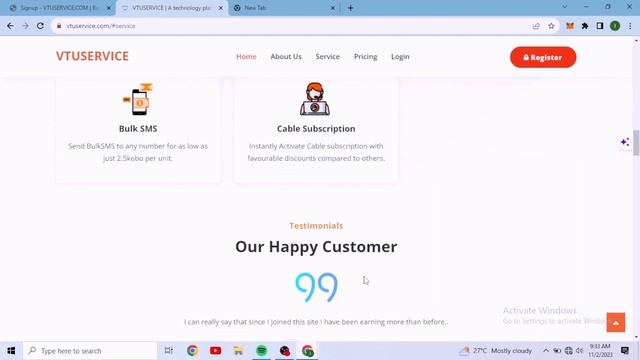Reload the page with the refresh icon

point(40,26)
